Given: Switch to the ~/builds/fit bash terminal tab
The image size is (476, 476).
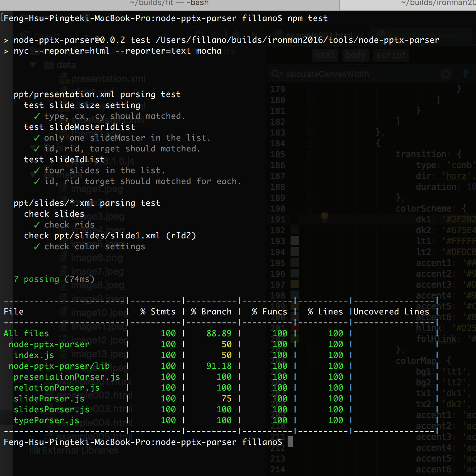Looking at the screenshot, I should pyautogui.click(x=169, y=4).
